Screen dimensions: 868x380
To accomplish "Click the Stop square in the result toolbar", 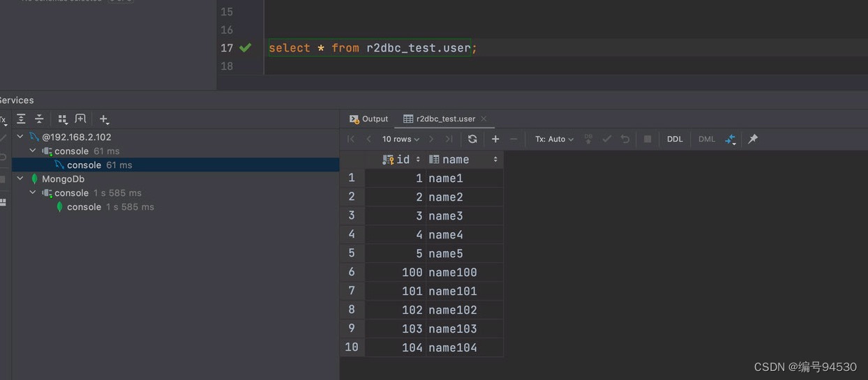I will click(x=648, y=139).
